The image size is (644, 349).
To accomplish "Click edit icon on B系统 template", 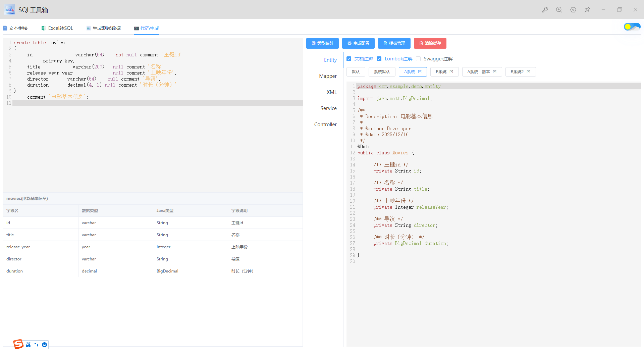I will coord(451,72).
